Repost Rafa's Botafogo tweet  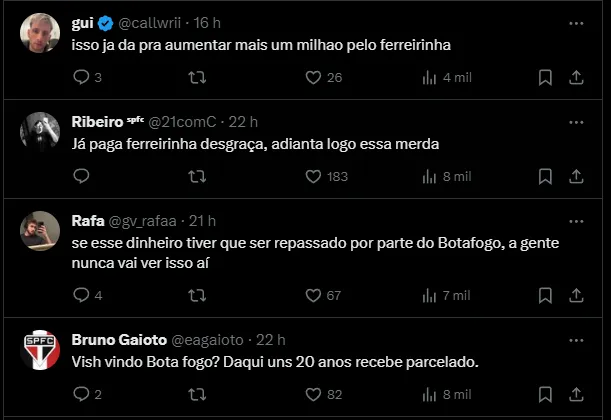click(198, 295)
